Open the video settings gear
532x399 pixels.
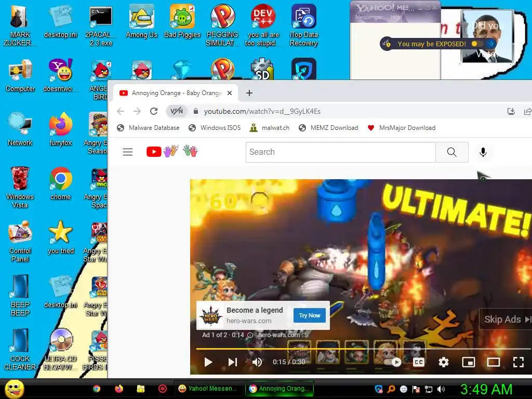point(444,362)
